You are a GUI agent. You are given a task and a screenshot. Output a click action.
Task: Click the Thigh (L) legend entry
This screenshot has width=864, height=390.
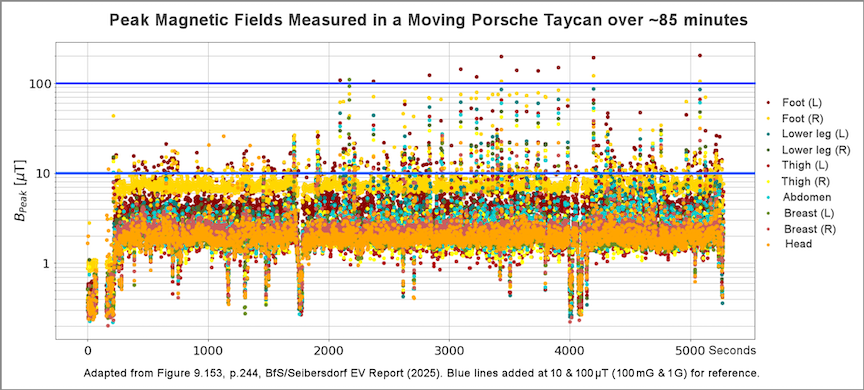[804, 165]
